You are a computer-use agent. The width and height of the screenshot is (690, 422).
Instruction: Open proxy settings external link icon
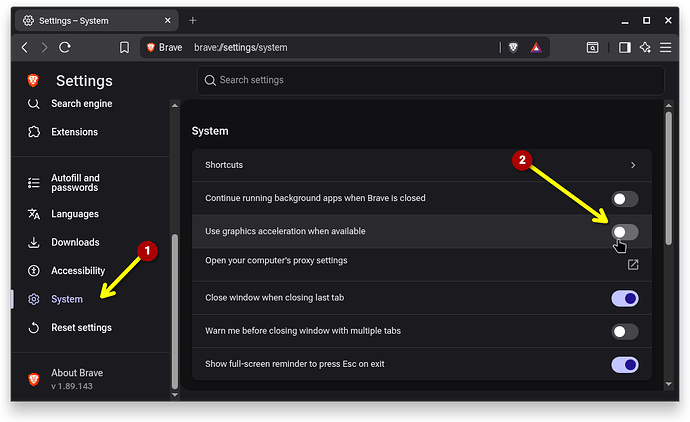(633, 264)
